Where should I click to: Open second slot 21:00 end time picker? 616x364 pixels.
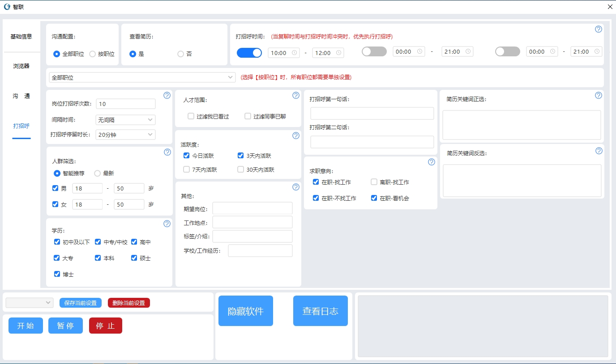click(x=458, y=51)
